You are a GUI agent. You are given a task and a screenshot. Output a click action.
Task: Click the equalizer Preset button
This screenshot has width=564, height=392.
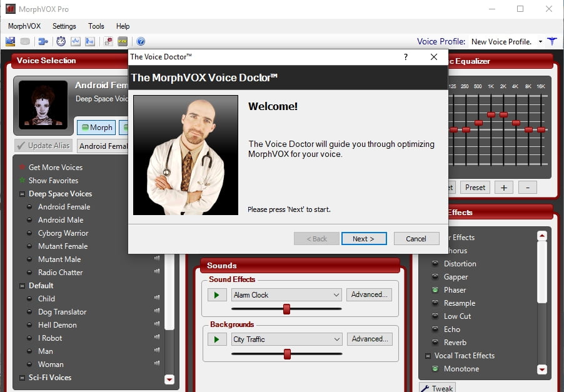(475, 188)
